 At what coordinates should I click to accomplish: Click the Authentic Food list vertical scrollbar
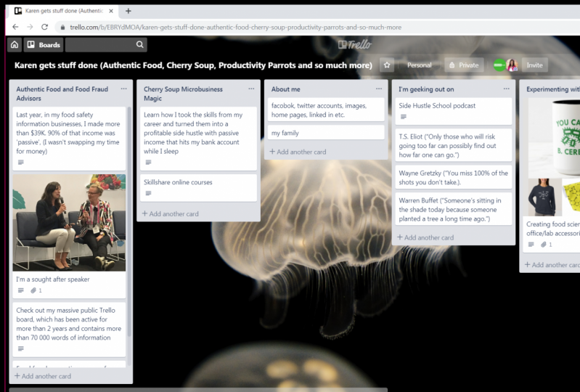point(129,222)
